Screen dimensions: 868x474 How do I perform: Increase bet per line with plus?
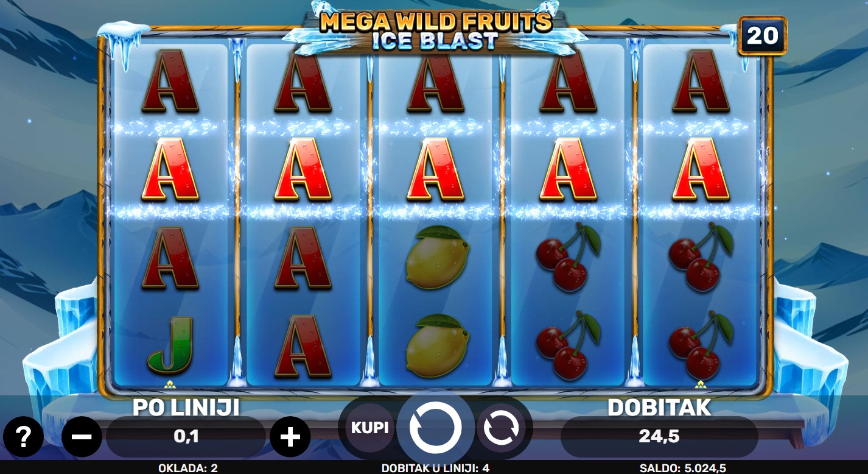pyautogui.click(x=290, y=437)
